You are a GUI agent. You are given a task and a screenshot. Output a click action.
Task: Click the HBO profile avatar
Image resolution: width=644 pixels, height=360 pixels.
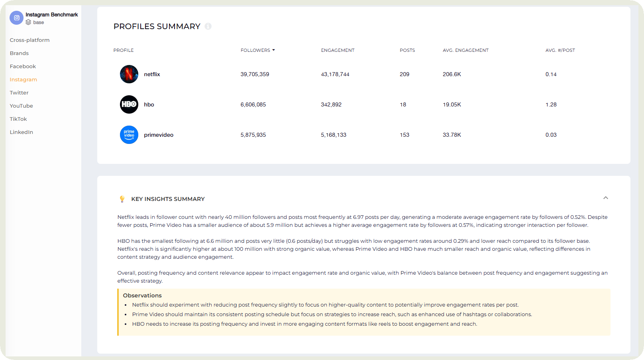point(129,104)
